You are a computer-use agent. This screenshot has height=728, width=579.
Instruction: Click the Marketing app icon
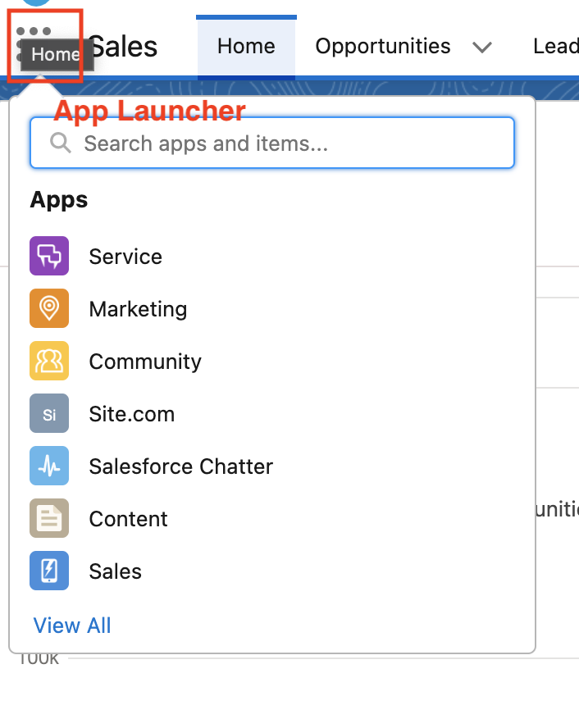(x=49, y=308)
